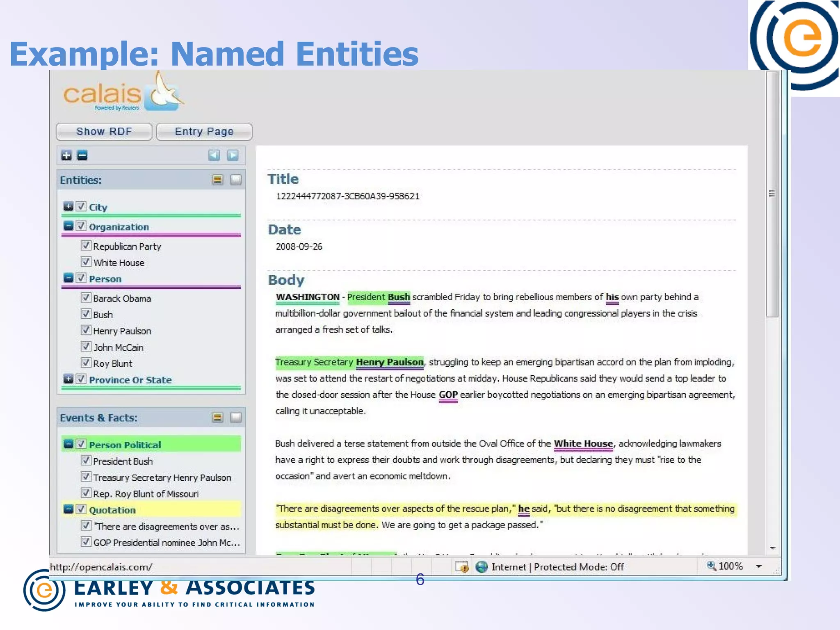This screenshot has width=840, height=630.
Task: Uncheck the Barack Obama checkbox
Action: [86, 297]
